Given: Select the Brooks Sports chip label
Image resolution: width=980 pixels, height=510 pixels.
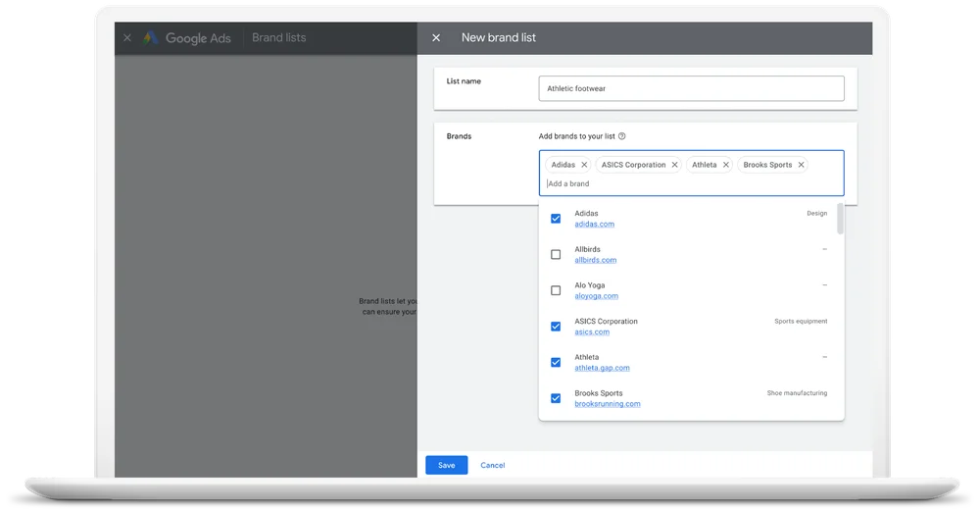Looking at the screenshot, I should [767, 165].
